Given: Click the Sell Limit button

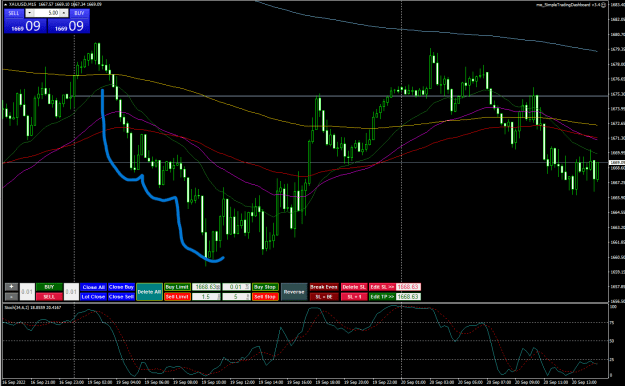Looking at the screenshot, I should tap(177, 297).
